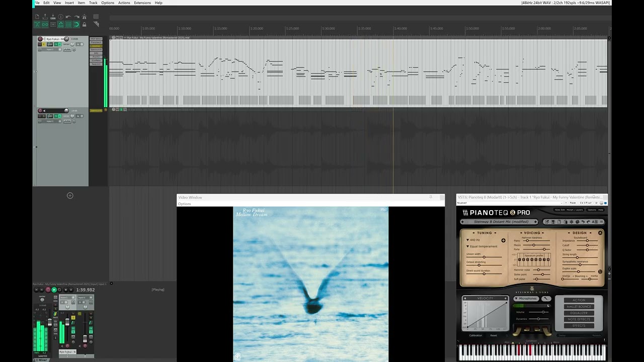Expand Equal temperament dropdown in Tuning
The height and width of the screenshot is (362, 644).
[481, 246]
